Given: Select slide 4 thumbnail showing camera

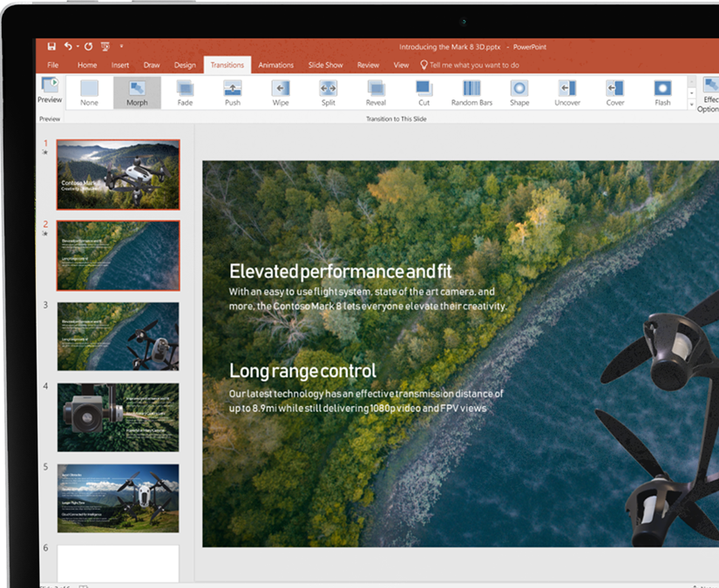Looking at the screenshot, I should click(119, 417).
